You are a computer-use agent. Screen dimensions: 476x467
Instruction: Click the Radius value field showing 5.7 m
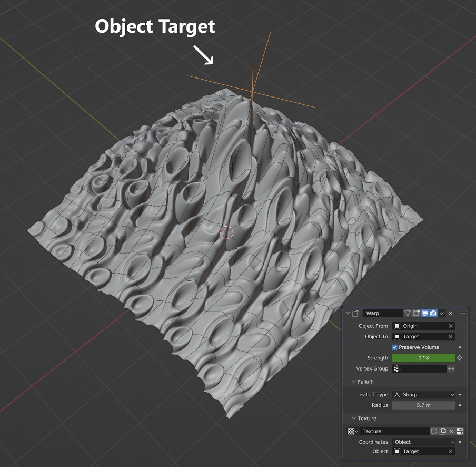tap(424, 405)
